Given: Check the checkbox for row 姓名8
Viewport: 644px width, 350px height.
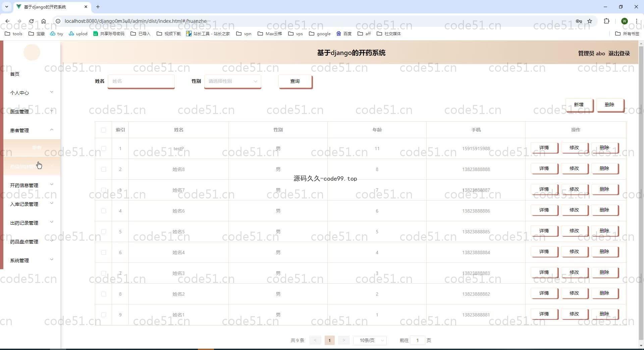Looking at the screenshot, I should (x=103, y=169).
